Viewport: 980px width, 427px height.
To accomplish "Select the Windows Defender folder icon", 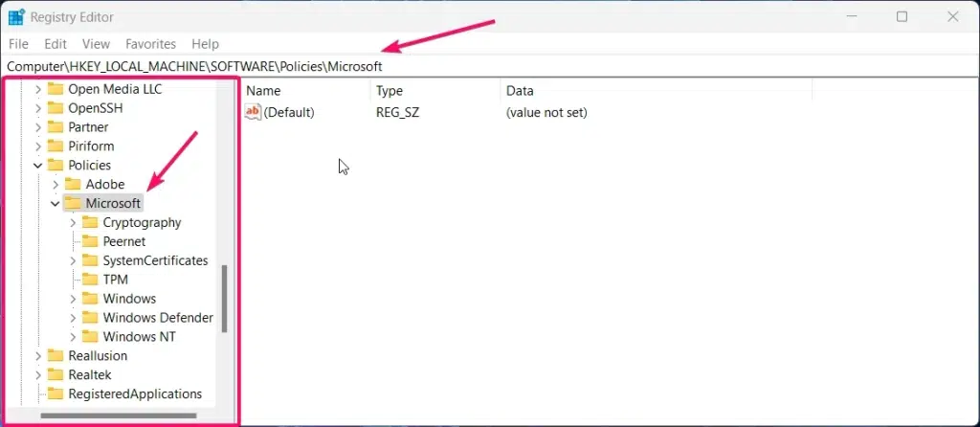I will point(91,318).
